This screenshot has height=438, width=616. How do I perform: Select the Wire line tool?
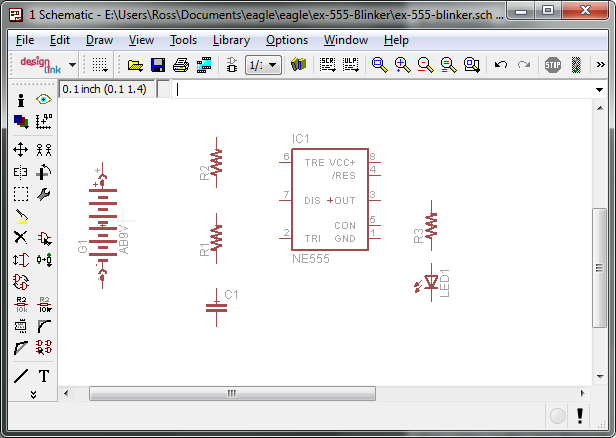point(21,376)
